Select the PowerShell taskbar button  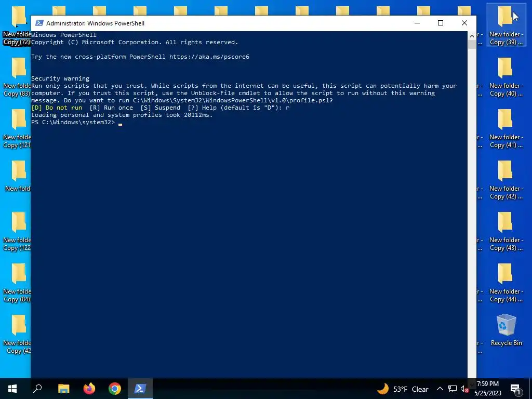point(140,389)
